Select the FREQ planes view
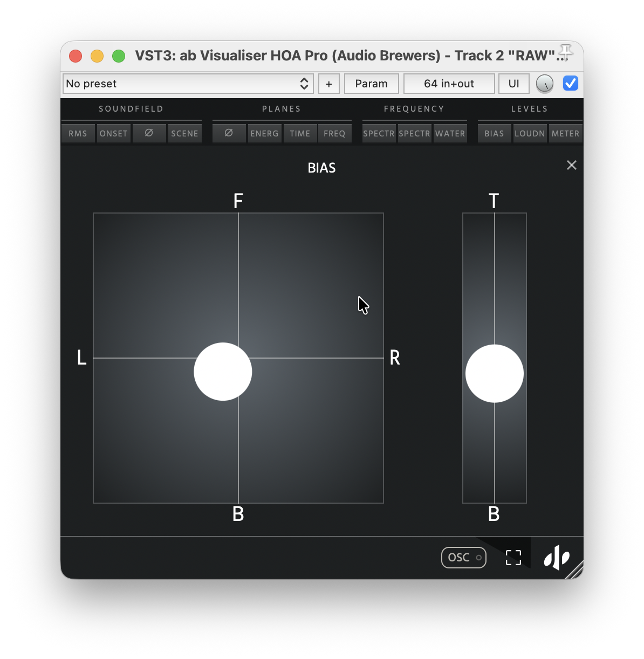 click(335, 133)
